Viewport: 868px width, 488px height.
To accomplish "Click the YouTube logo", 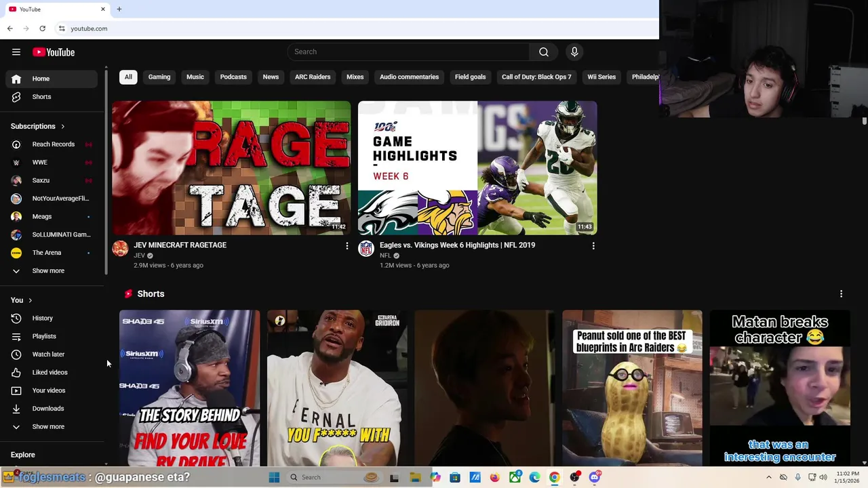I will pyautogui.click(x=54, y=52).
